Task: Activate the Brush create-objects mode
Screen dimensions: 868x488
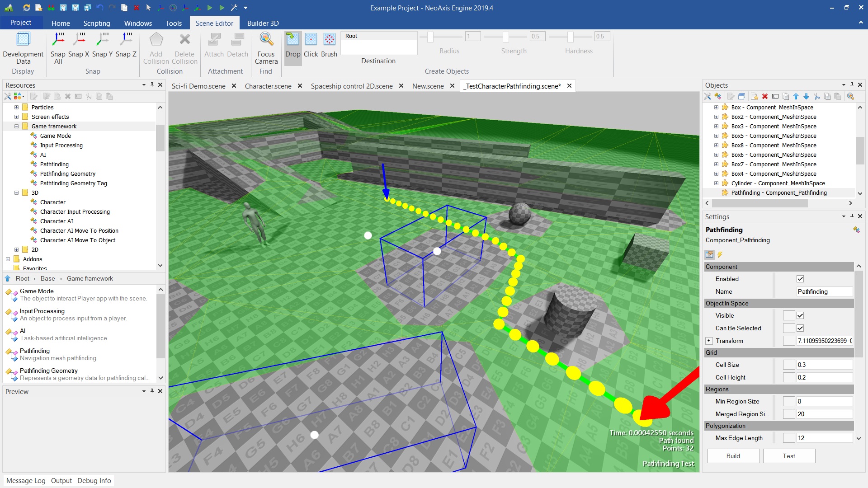Action: pyautogui.click(x=329, y=40)
